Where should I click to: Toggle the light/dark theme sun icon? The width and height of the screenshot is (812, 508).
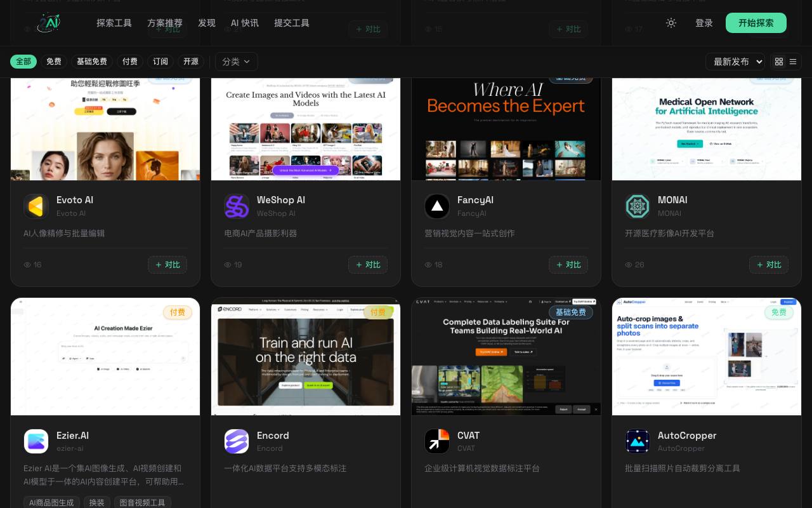pyautogui.click(x=671, y=23)
